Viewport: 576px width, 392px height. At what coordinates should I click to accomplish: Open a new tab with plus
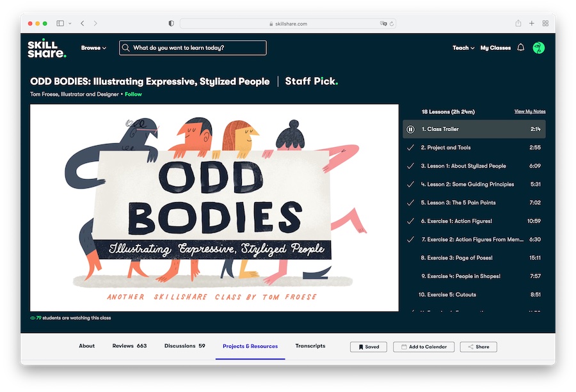tap(532, 24)
